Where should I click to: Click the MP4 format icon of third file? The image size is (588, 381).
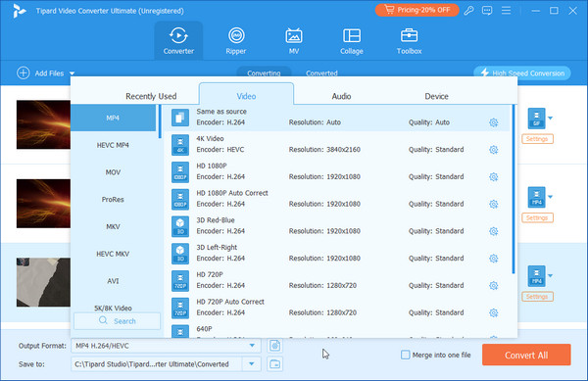point(536,276)
